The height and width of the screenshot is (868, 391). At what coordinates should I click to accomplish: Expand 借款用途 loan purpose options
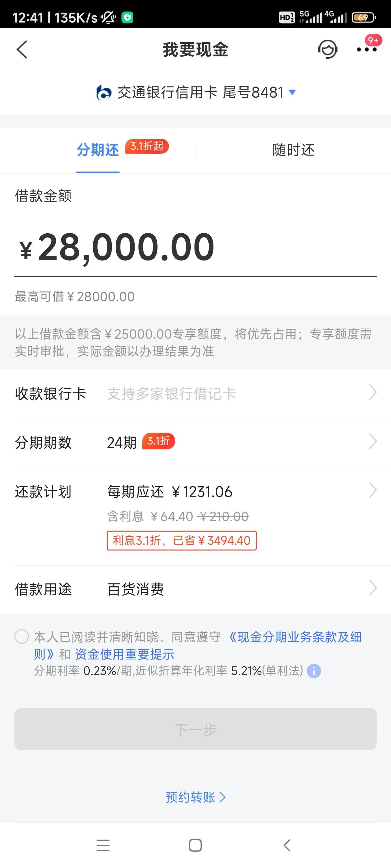pos(196,589)
